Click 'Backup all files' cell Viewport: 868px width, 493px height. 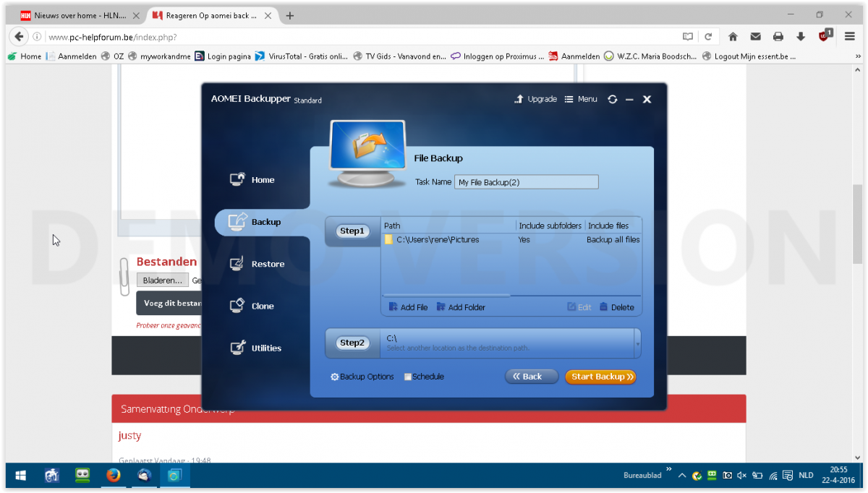coord(613,239)
